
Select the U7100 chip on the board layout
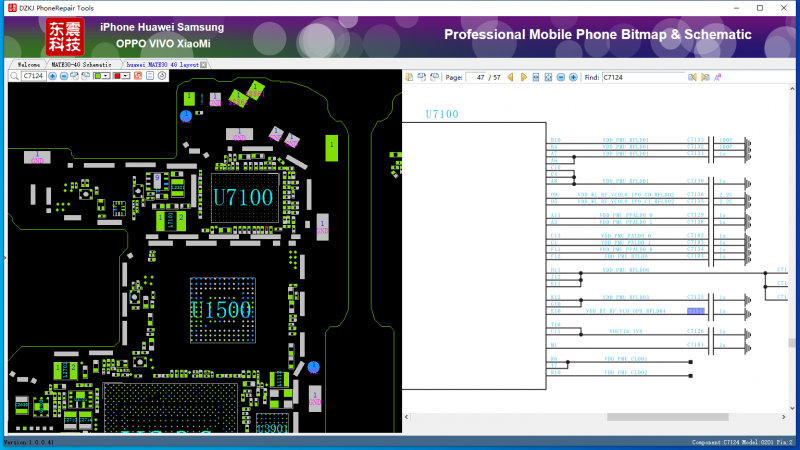242,197
